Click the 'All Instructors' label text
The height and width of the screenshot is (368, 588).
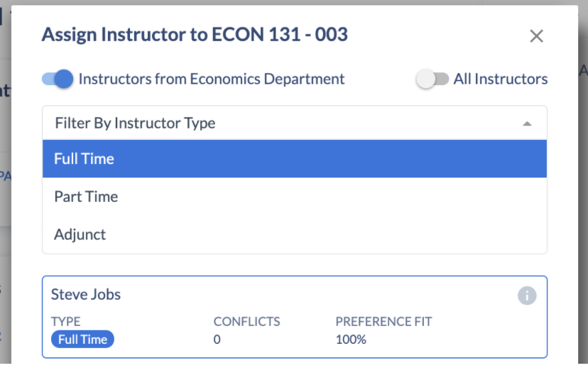(501, 80)
